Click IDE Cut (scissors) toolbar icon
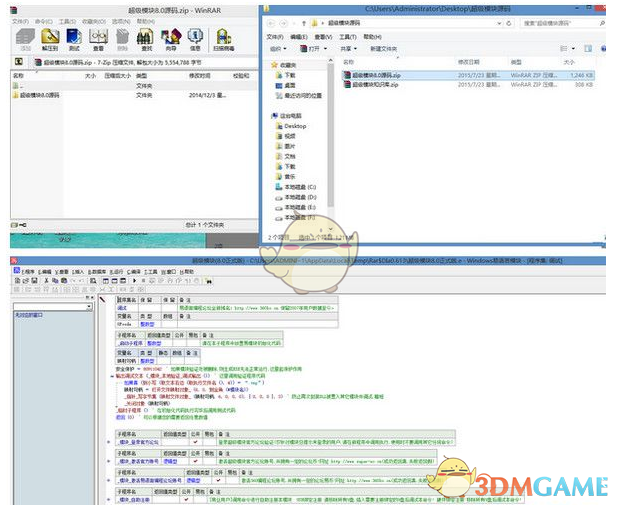 [x=46, y=281]
